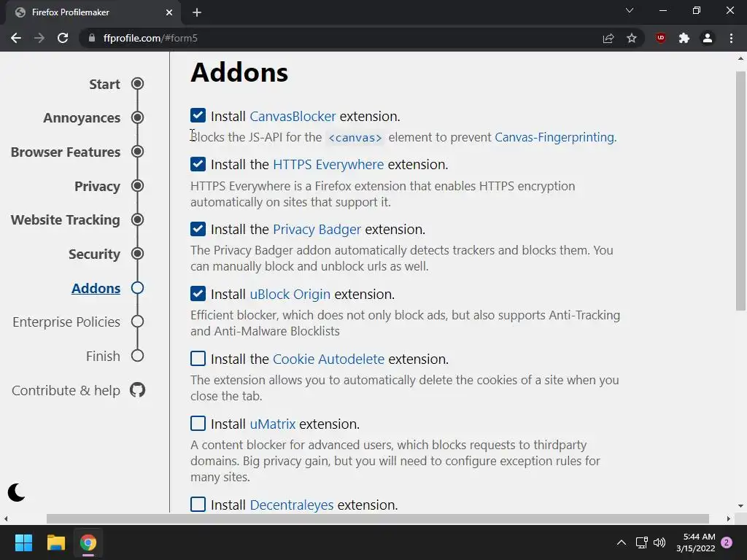Go to the Enterprise Policies section

pyautogui.click(x=66, y=322)
